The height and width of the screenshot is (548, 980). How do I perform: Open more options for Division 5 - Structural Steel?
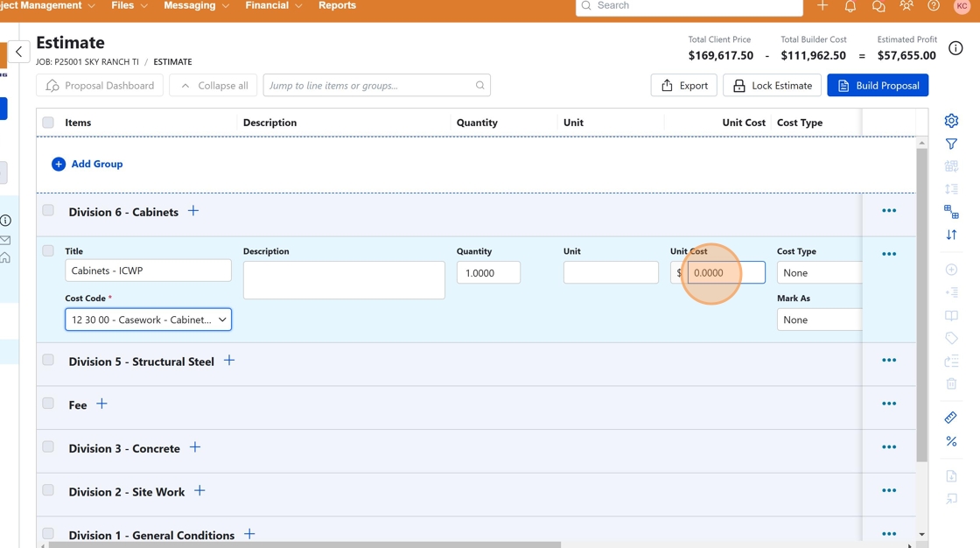point(889,361)
